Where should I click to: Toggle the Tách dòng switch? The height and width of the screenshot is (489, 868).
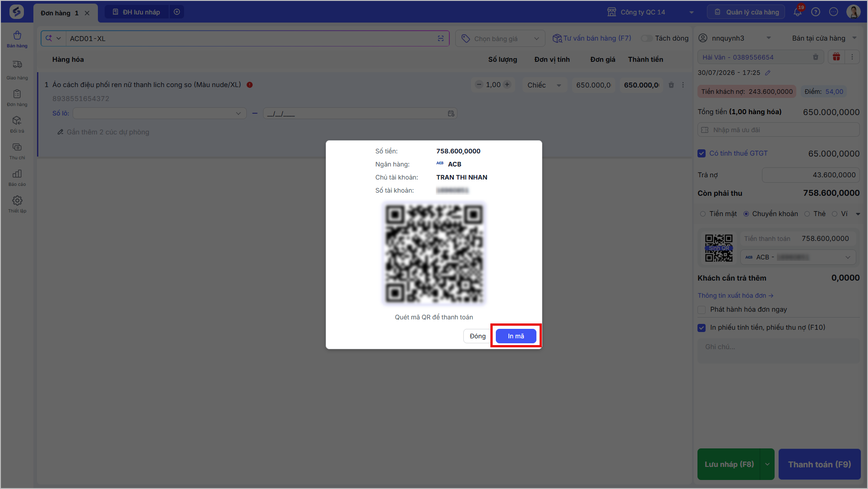click(x=646, y=38)
